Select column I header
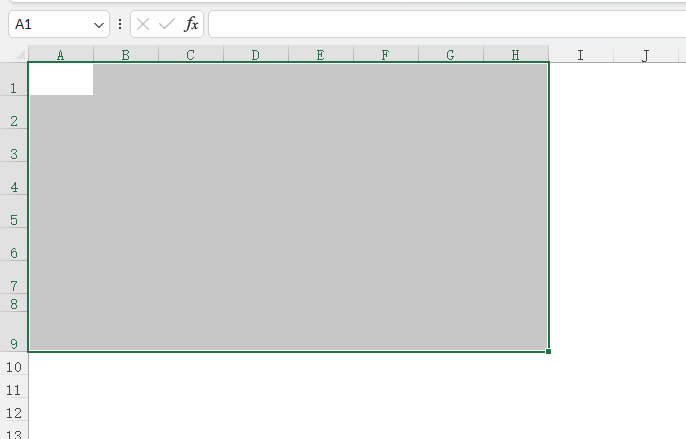686x439 pixels. pos(581,55)
